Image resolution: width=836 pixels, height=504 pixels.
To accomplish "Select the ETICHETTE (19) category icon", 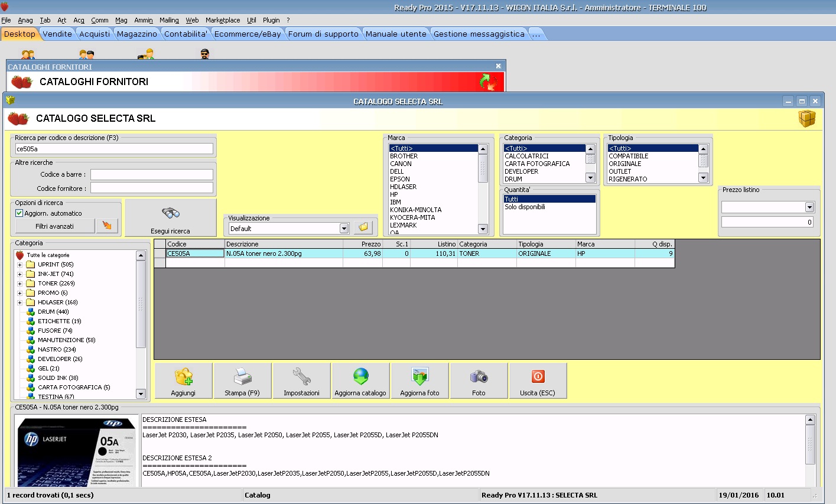I will point(31,321).
